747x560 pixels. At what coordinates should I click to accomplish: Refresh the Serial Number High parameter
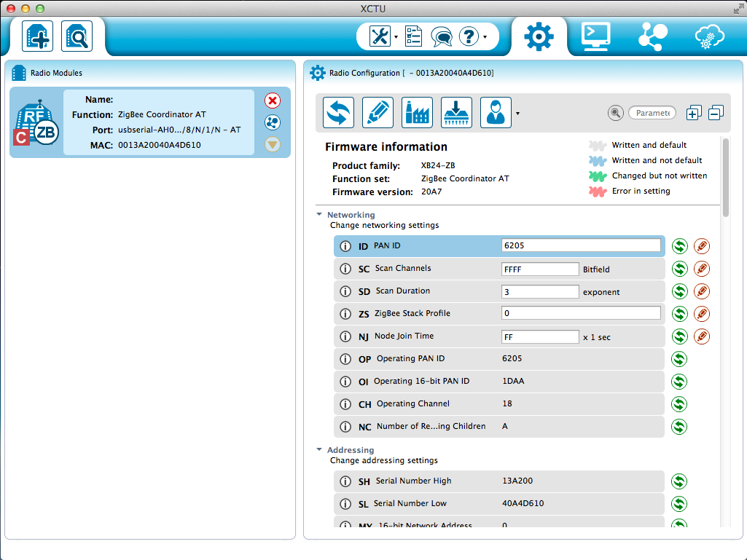[679, 481]
